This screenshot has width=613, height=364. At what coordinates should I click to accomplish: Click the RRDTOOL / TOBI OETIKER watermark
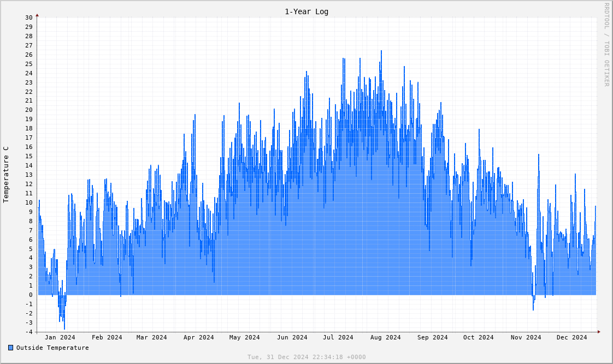606,44
